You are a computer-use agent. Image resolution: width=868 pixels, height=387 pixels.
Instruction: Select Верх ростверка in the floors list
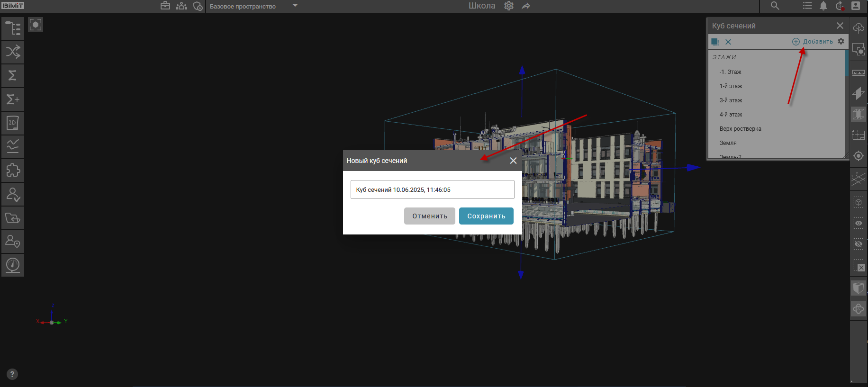pyautogui.click(x=740, y=129)
